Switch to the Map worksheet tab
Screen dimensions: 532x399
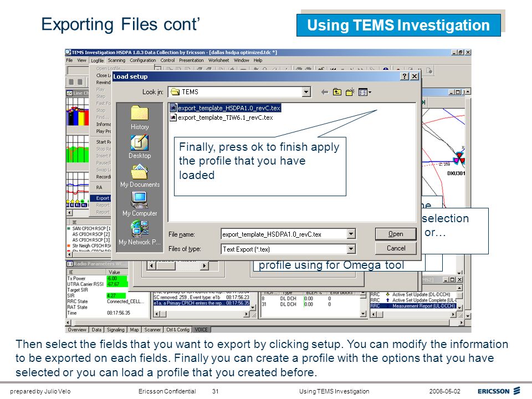[x=134, y=329]
